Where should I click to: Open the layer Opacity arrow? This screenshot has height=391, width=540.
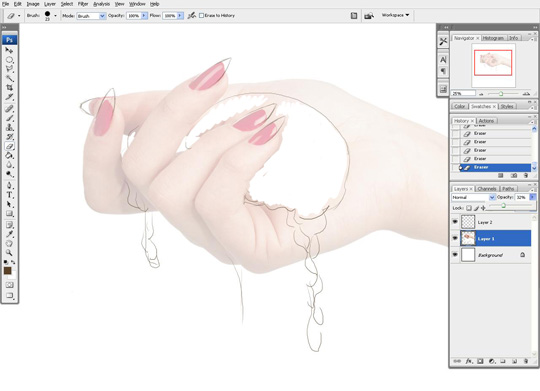click(x=533, y=197)
